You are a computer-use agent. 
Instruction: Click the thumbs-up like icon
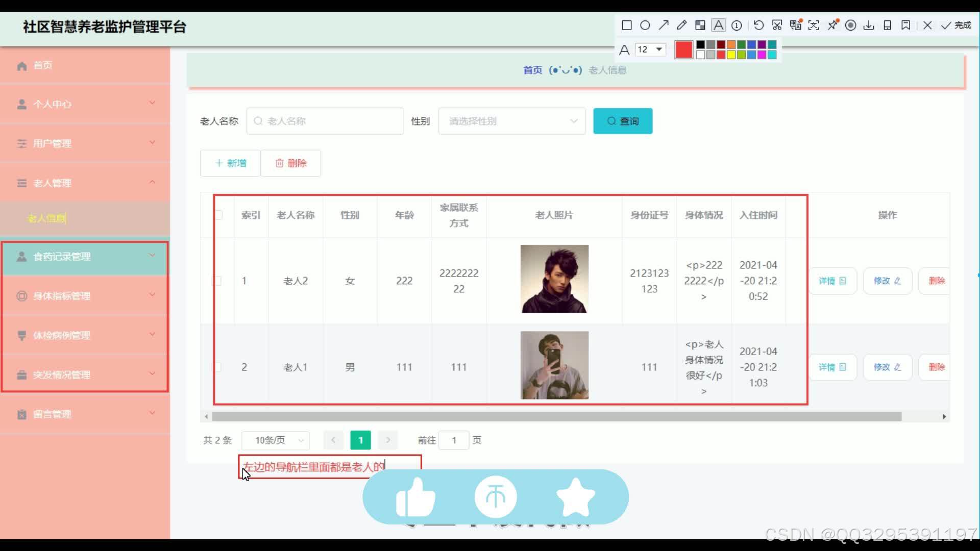pos(415,497)
